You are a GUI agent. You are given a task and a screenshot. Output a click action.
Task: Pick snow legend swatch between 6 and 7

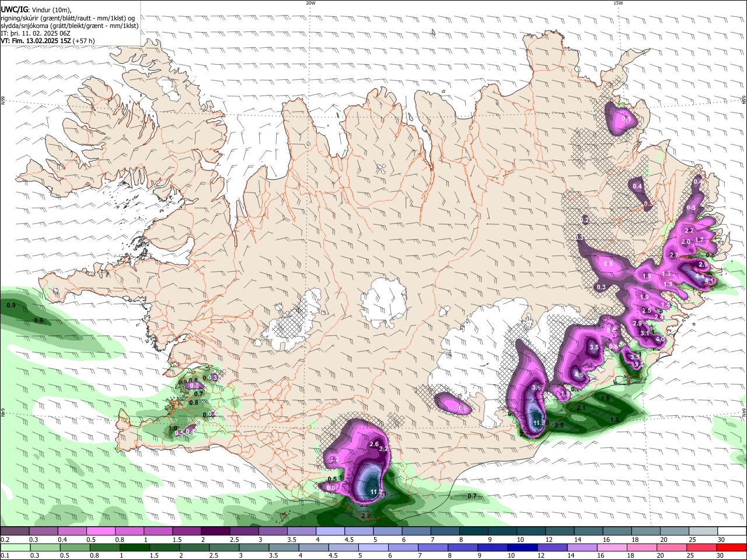pos(417,531)
